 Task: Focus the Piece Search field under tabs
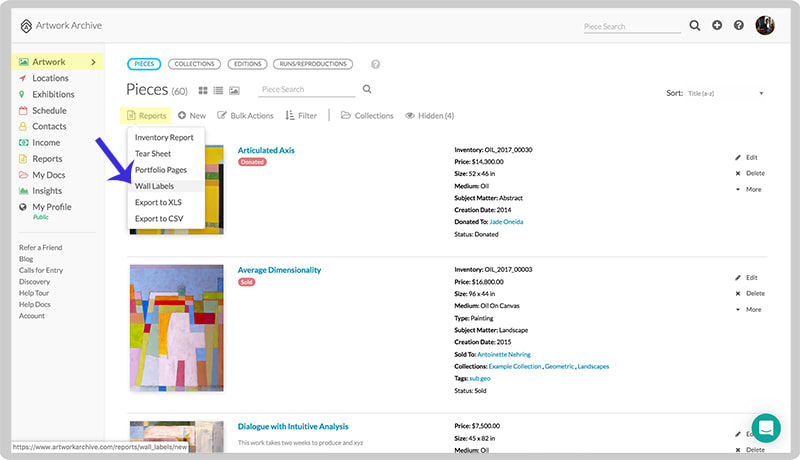tap(306, 90)
